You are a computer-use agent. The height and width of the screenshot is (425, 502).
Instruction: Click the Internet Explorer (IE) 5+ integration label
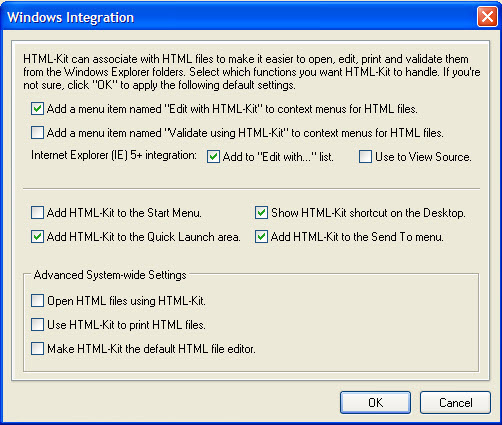pos(114,155)
